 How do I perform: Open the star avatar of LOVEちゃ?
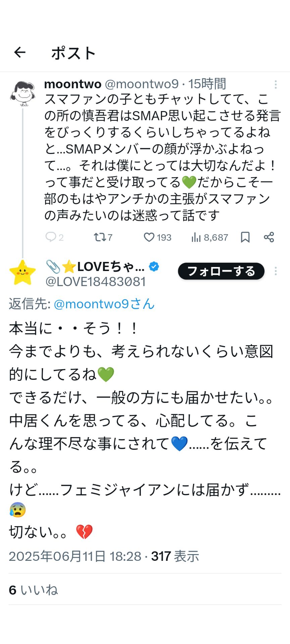pos(22,273)
